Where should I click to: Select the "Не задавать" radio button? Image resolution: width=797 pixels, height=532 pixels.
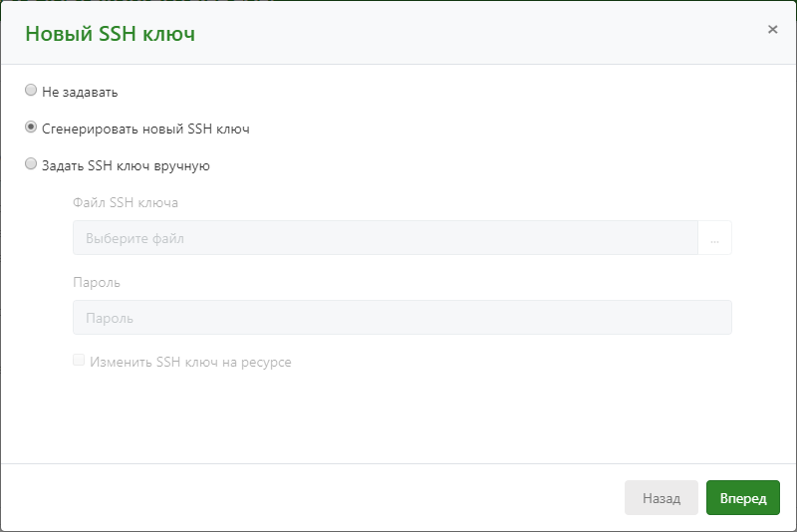31,91
